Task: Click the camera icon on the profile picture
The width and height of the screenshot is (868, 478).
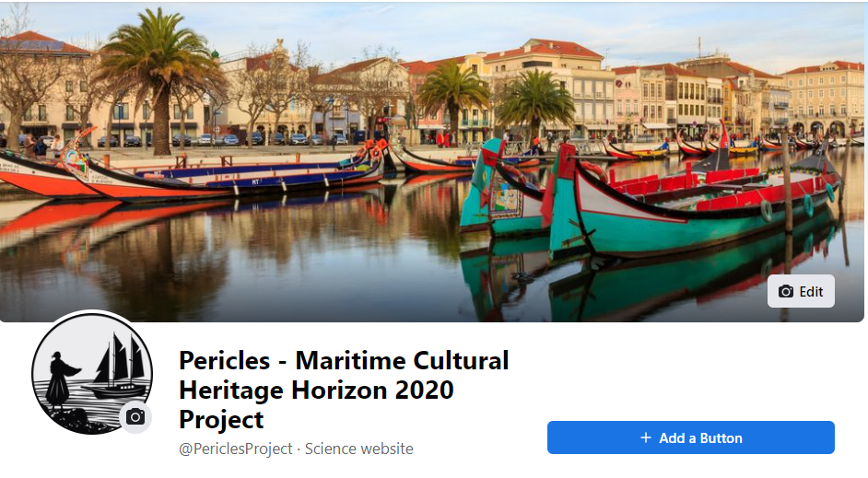Action: click(135, 416)
